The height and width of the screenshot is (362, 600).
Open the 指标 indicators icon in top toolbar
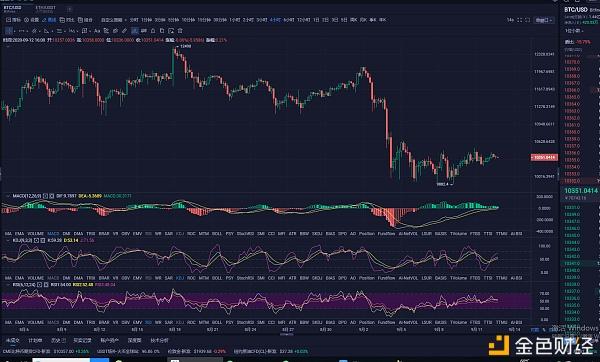8,20
